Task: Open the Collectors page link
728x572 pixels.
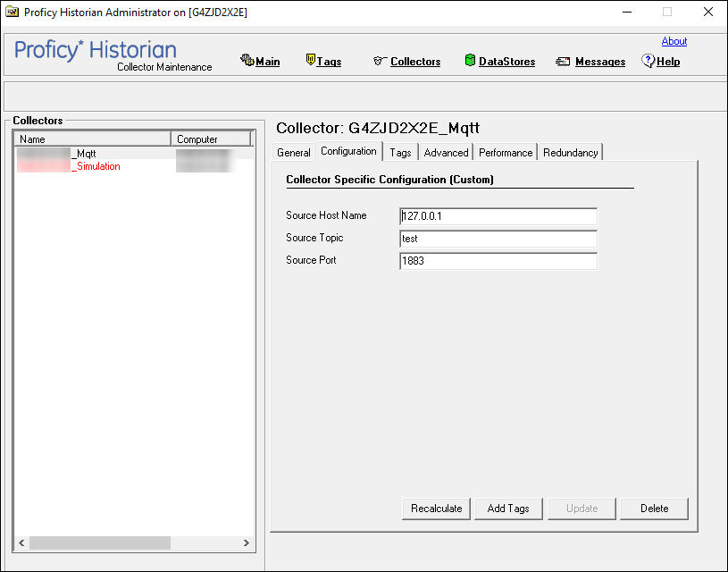Action: pyautogui.click(x=415, y=62)
